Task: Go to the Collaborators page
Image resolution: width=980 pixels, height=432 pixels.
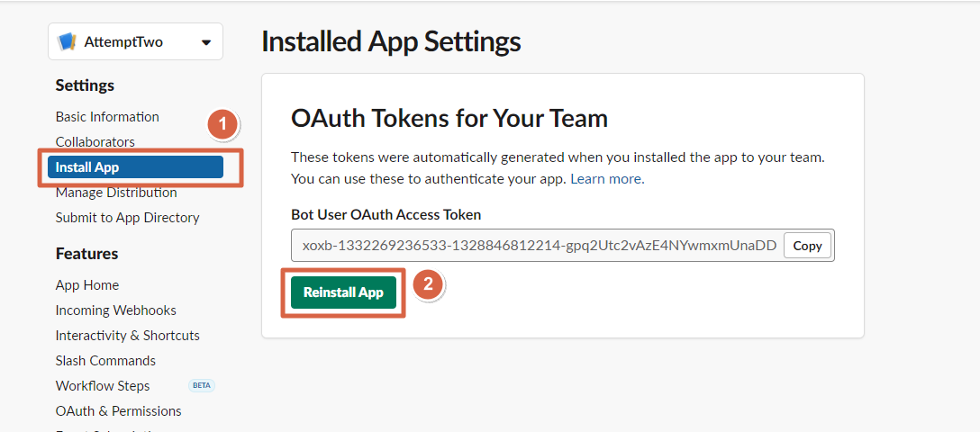Action: (95, 142)
